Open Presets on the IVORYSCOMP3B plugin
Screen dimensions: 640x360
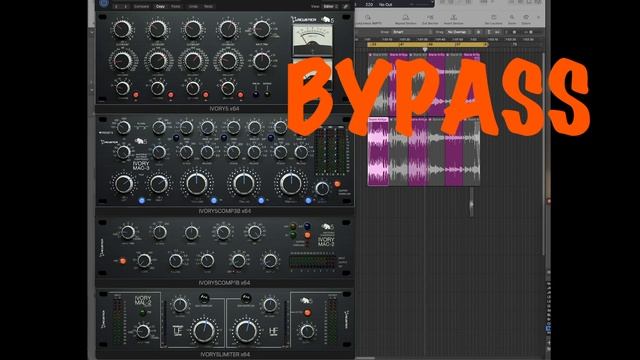coord(106,133)
